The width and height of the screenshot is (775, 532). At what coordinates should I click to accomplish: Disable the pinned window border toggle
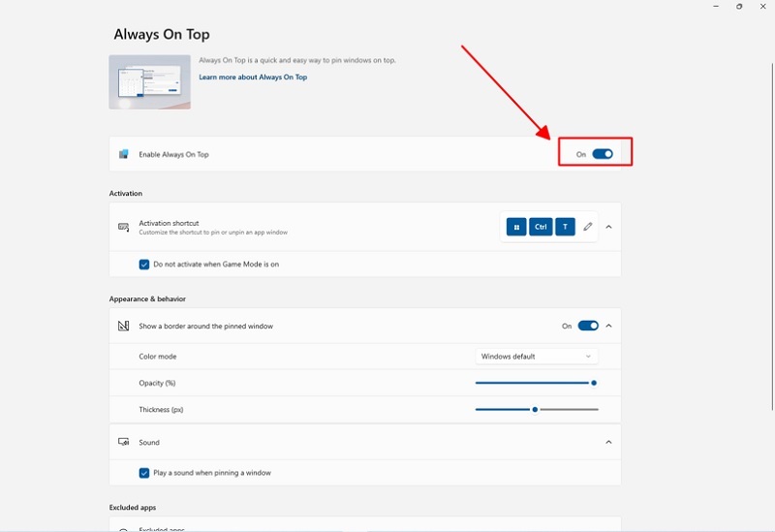(588, 327)
